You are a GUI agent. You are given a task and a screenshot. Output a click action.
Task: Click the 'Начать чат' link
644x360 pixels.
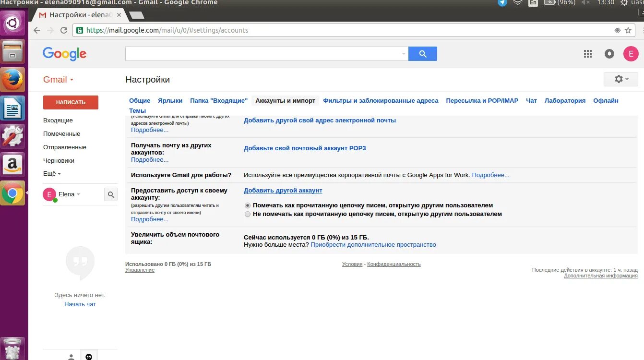click(80, 304)
